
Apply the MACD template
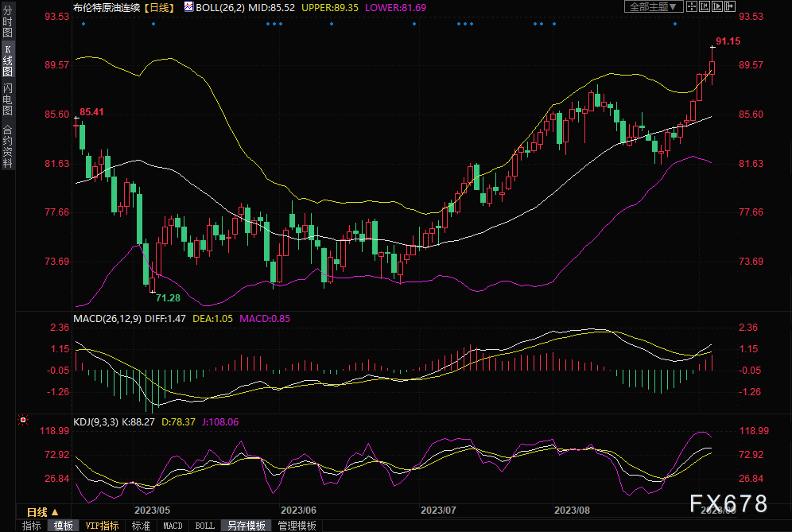pyautogui.click(x=173, y=526)
